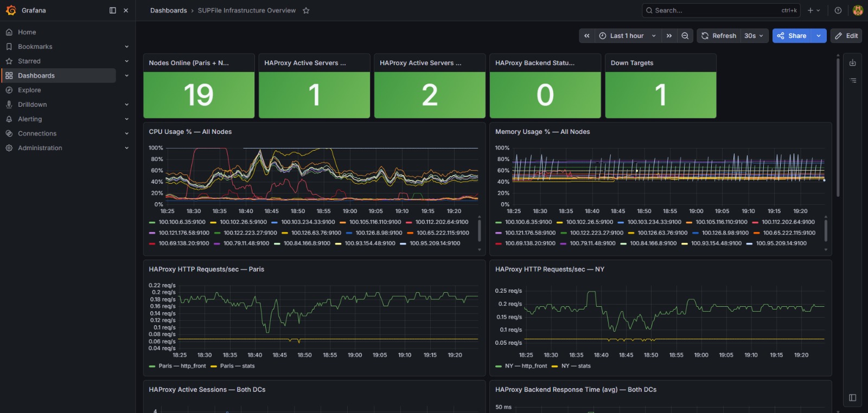
Task: Click the Refresh button
Action: 719,36
